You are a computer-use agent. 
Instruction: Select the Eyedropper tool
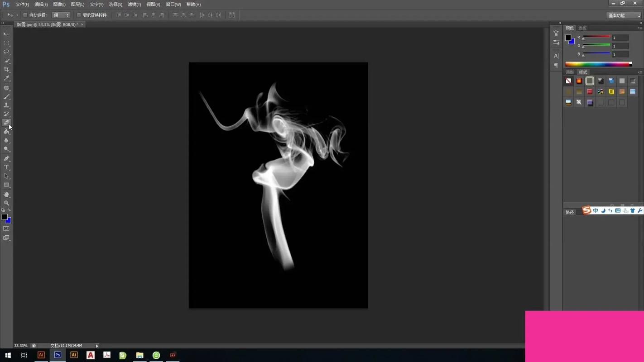click(6, 78)
